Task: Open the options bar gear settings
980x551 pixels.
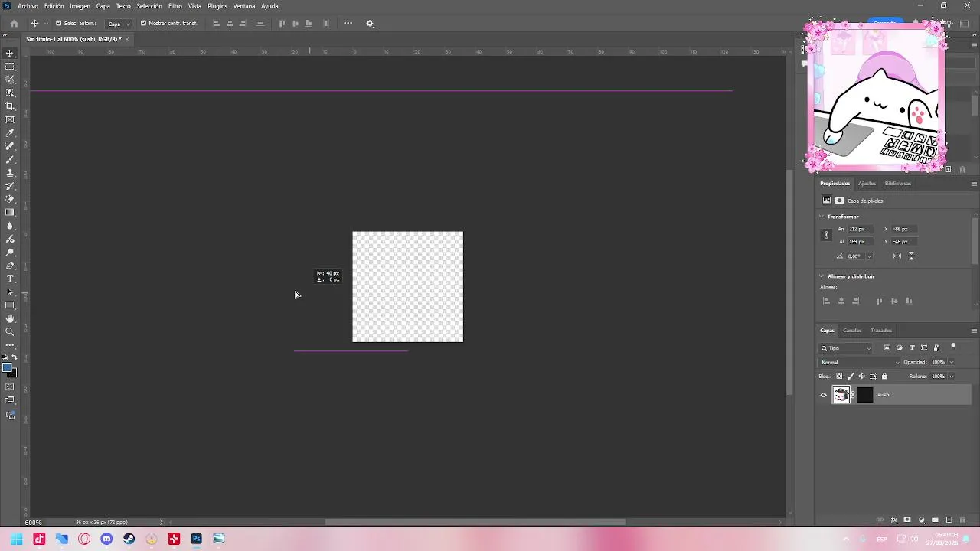Action: tap(370, 23)
